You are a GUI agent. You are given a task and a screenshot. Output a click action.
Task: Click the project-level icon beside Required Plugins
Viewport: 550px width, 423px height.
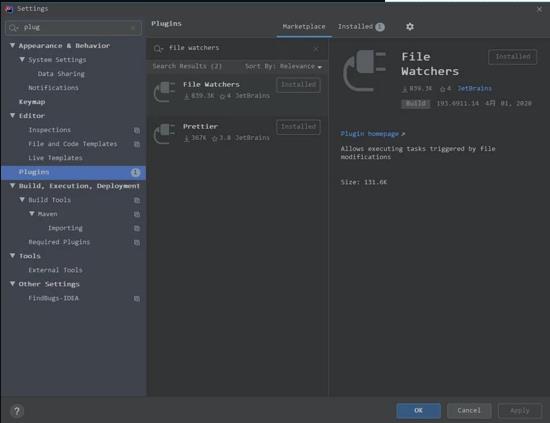click(137, 242)
